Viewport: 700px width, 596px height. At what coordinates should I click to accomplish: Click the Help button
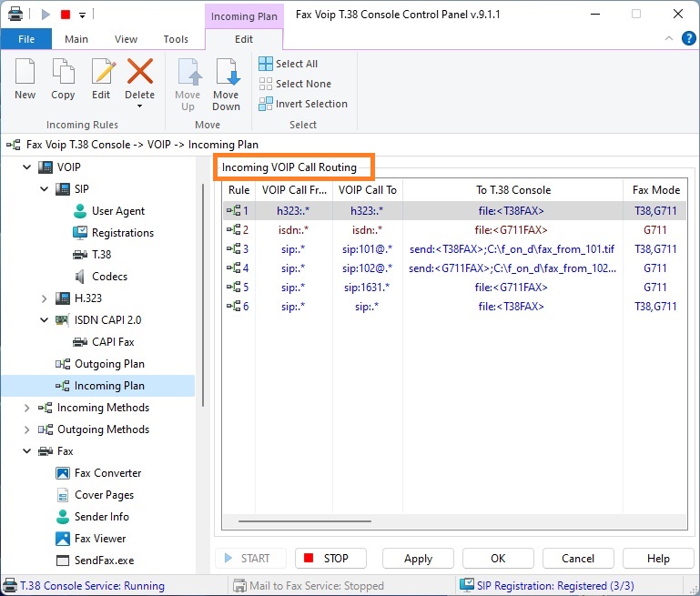(x=658, y=559)
